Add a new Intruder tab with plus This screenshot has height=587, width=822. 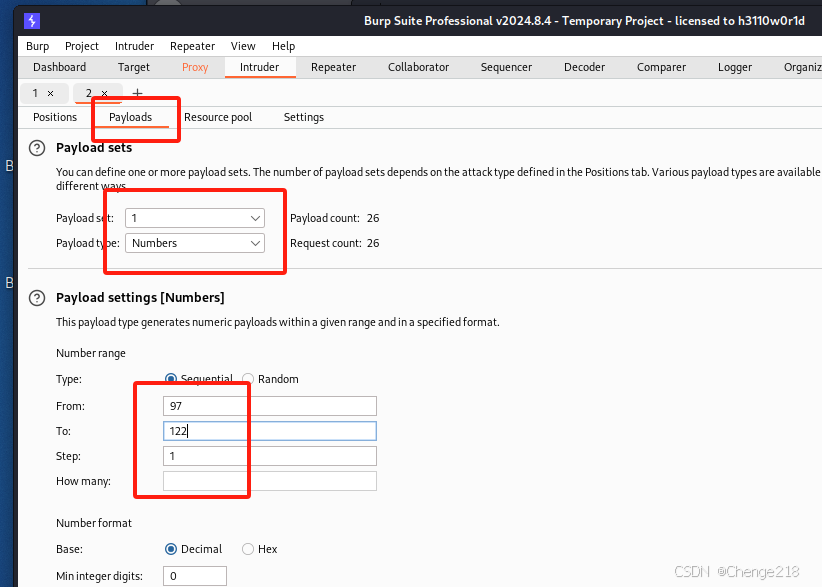(x=137, y=93)
